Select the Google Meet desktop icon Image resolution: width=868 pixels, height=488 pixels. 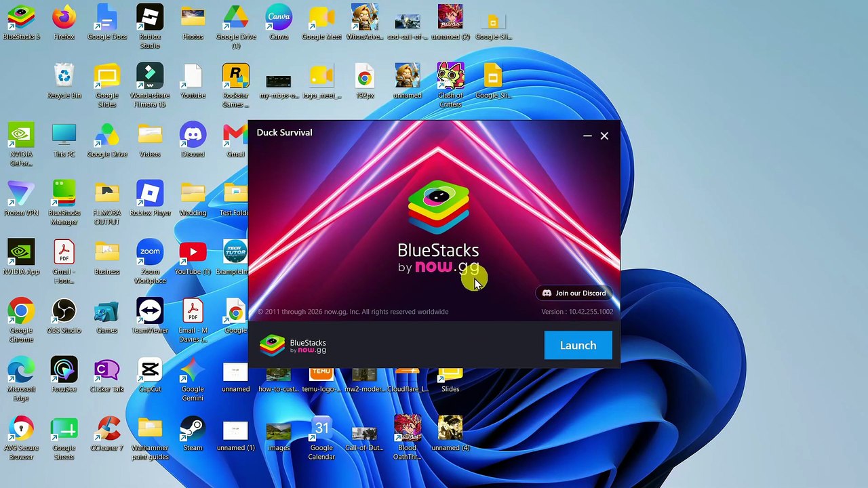[x=321, y=22]
